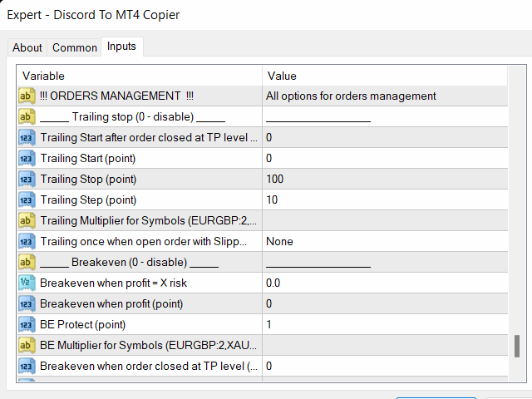Select the 'BE Protect (point)' label
The width and height of the screenshot is (532, 399).
coord(82,325)
